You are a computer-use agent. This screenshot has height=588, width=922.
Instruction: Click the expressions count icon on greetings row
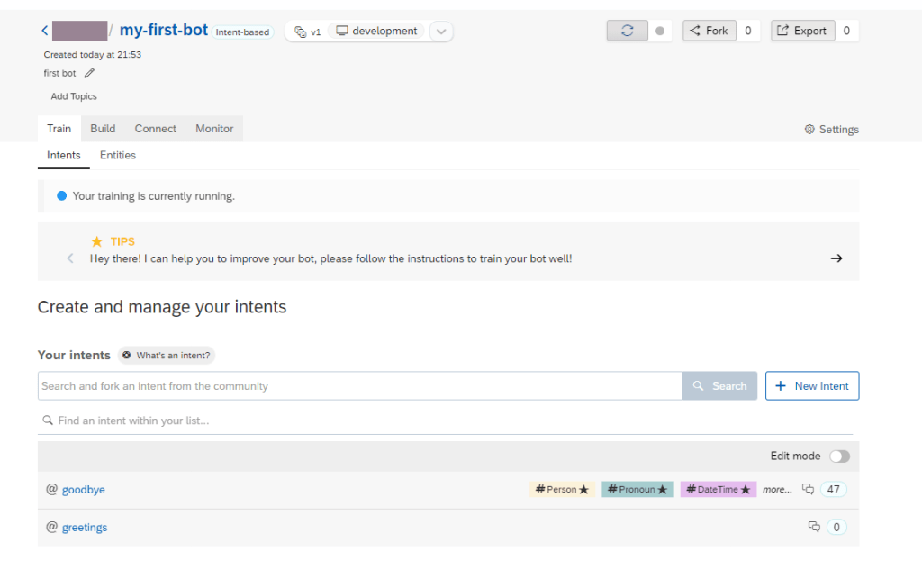tap(814, 527)
